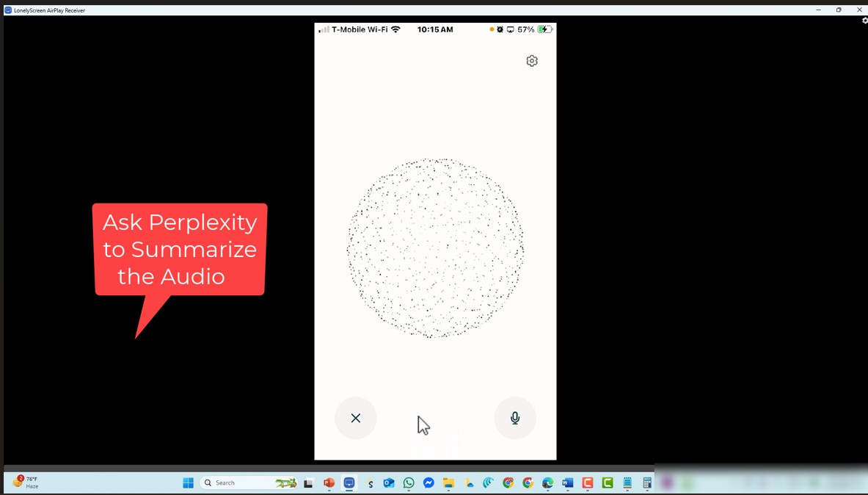The width and height of the screenshot is (868, 495).
Task: Launch Calculator from the taskbar
Action: pos(646,483)
